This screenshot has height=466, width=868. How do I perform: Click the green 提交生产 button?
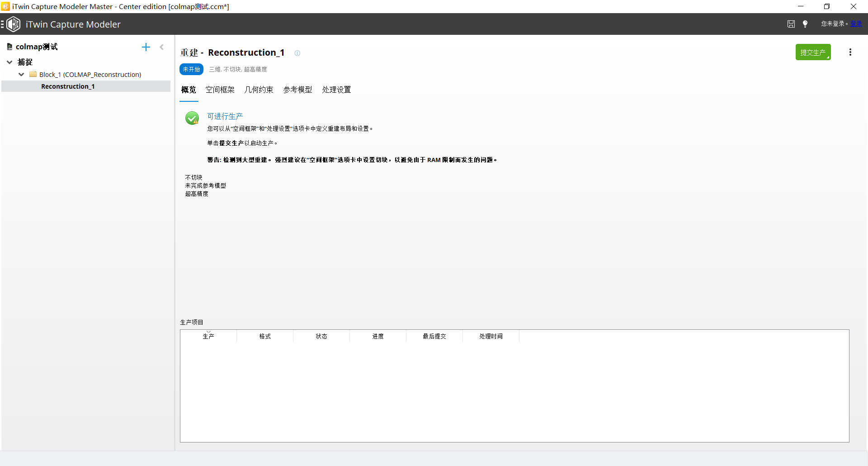coord(812,52)
